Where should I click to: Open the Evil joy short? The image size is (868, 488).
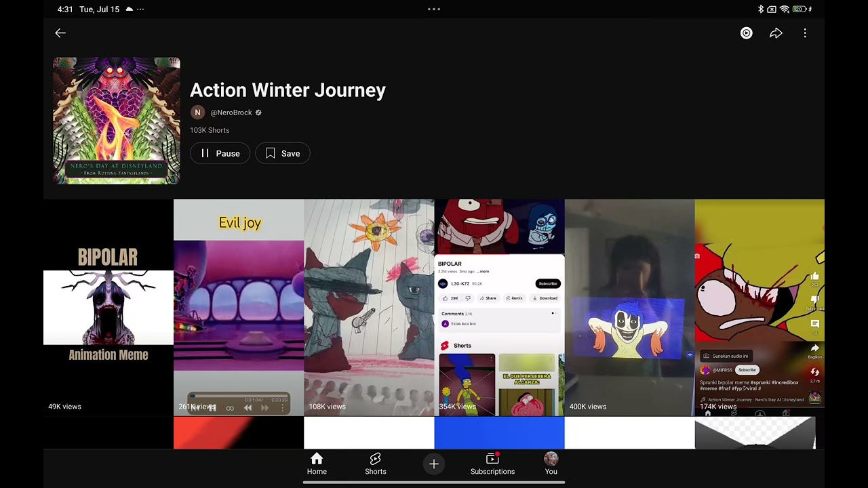(x=239, y=308)
